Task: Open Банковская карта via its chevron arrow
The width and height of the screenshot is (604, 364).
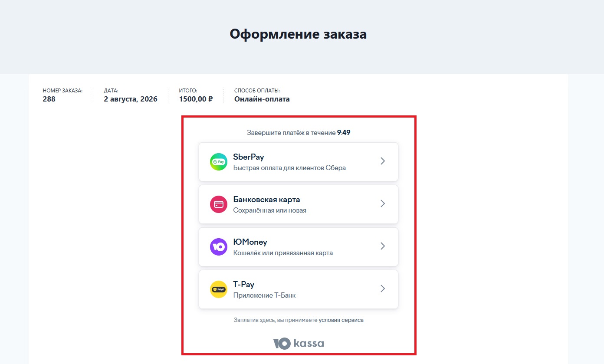Action: [x=383, y=203]
